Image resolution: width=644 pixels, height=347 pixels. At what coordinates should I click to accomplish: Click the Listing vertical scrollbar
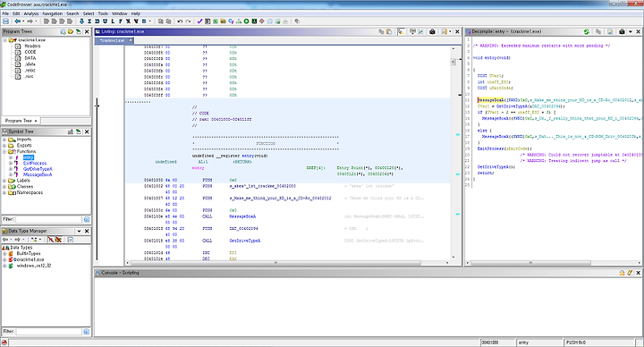(x=453, y=154)
